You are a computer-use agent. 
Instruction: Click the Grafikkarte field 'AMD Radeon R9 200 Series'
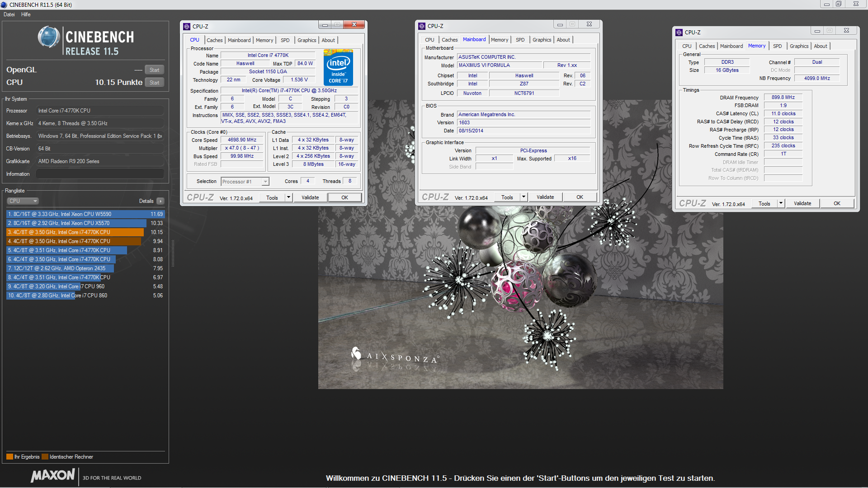(100, 161)
